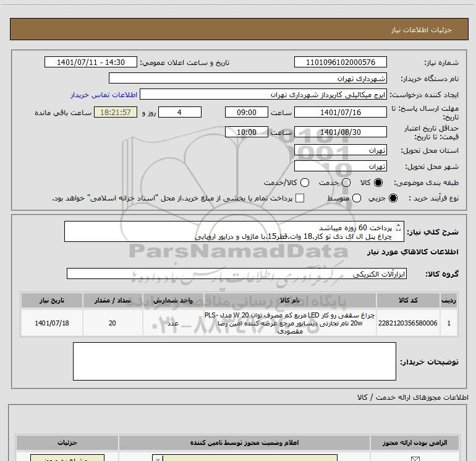Click the تعداد / مقدار column header
This screenshot has height=461, width=476.
[113, 300]
